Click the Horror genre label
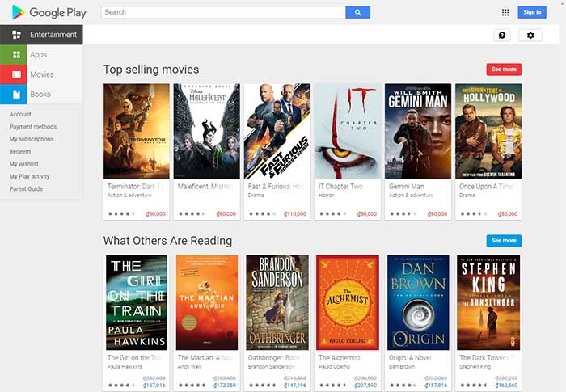This screenshot has height=392, width=566. tap(326, 196)
